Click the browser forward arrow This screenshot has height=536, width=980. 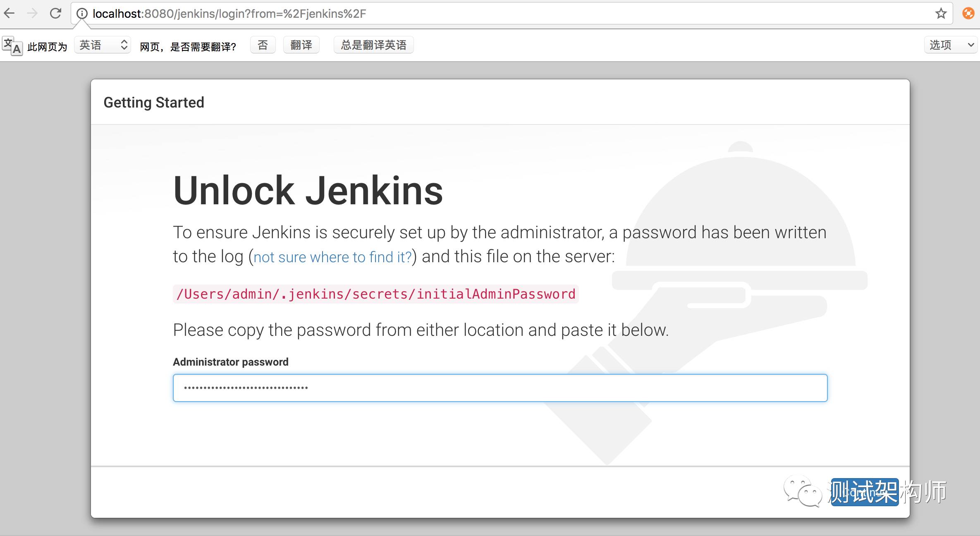[x=32, y=13]
